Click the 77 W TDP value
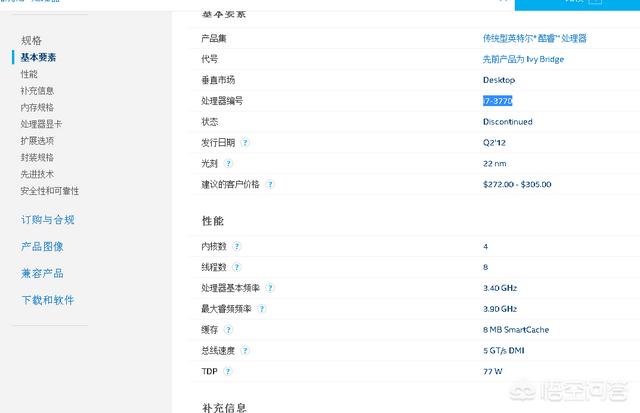 pos(493,371)
